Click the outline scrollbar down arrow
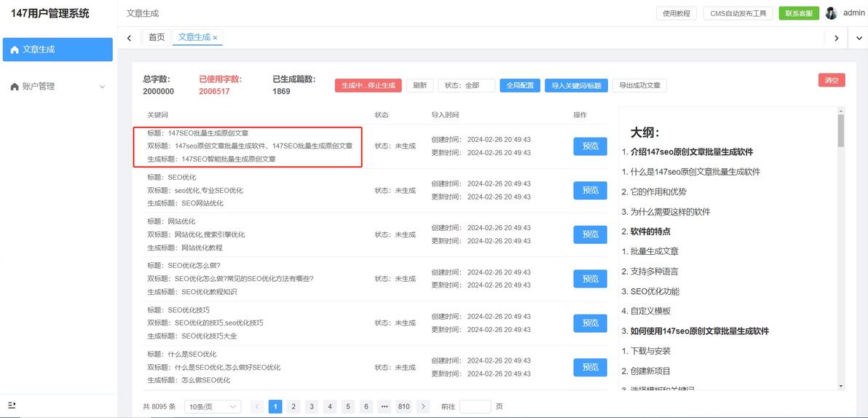Viewport: 868px width, 418px height. point(841,385)
